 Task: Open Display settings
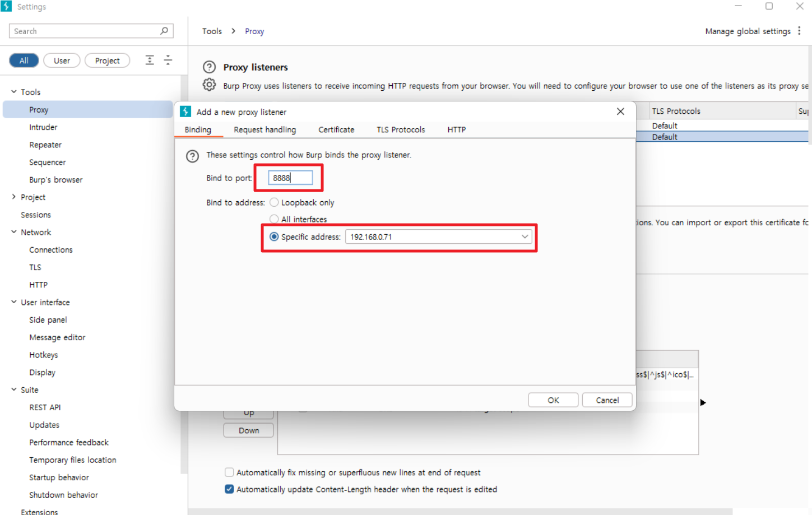click(43, 373)
